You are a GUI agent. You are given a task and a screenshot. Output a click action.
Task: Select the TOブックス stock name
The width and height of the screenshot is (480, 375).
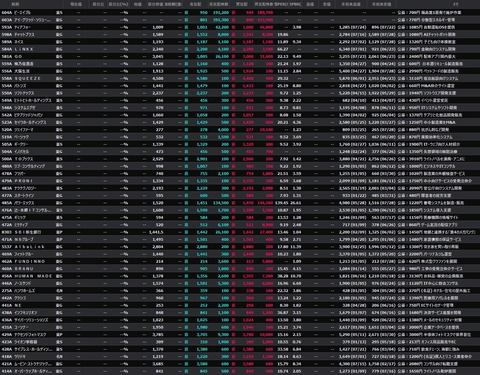[x=24, y=159]
